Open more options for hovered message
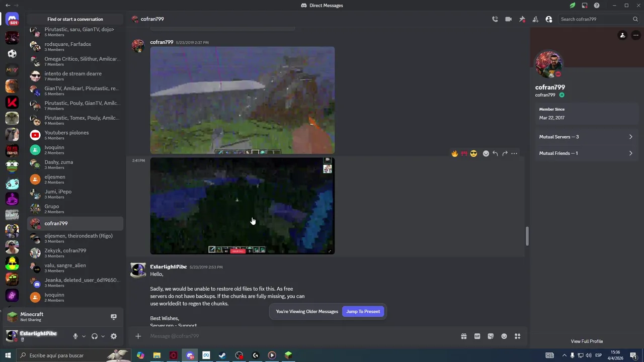 pos(514,153)
